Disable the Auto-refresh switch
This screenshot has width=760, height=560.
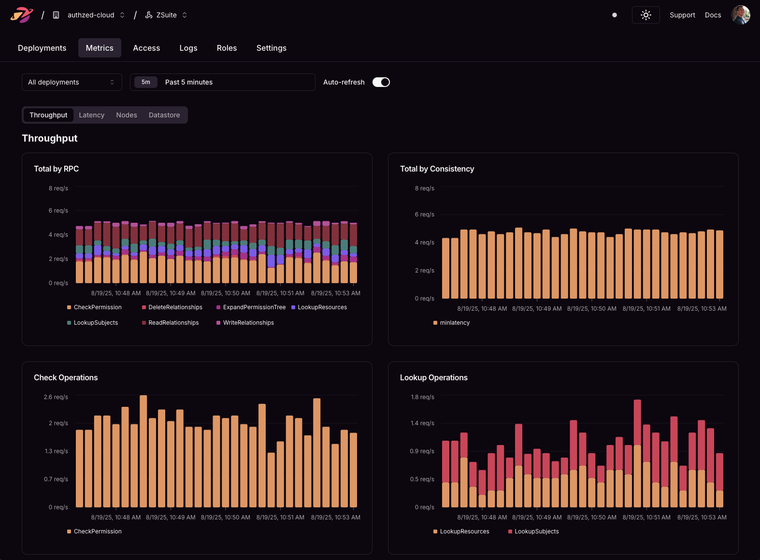tap(381, 82)
